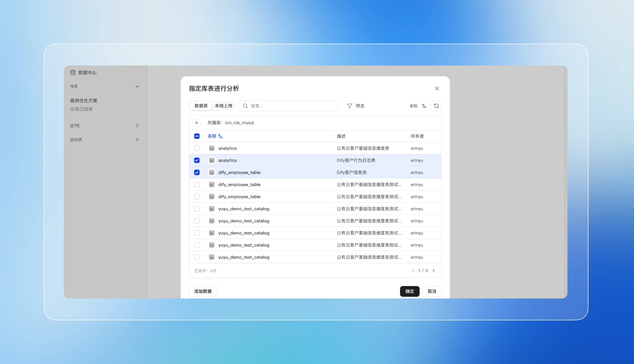Switch to the 本地上传 tab
The image size is (634, 364).
pos(224,106)
